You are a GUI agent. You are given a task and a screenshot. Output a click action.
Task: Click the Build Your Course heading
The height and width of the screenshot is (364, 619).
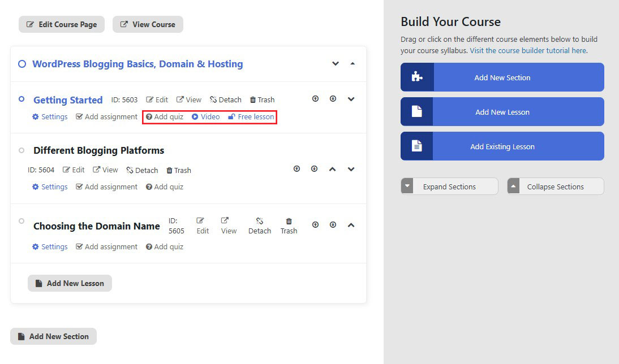tap(450, 21)
